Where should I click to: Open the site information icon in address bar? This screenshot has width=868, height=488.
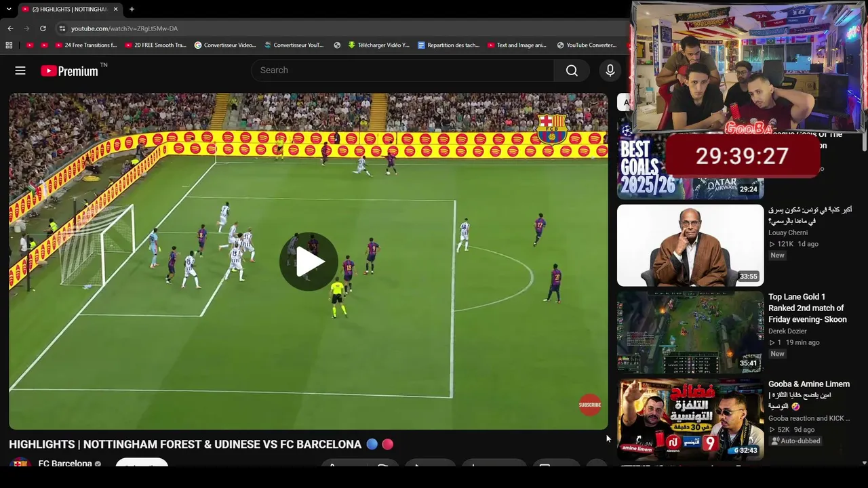pos(62,28)
